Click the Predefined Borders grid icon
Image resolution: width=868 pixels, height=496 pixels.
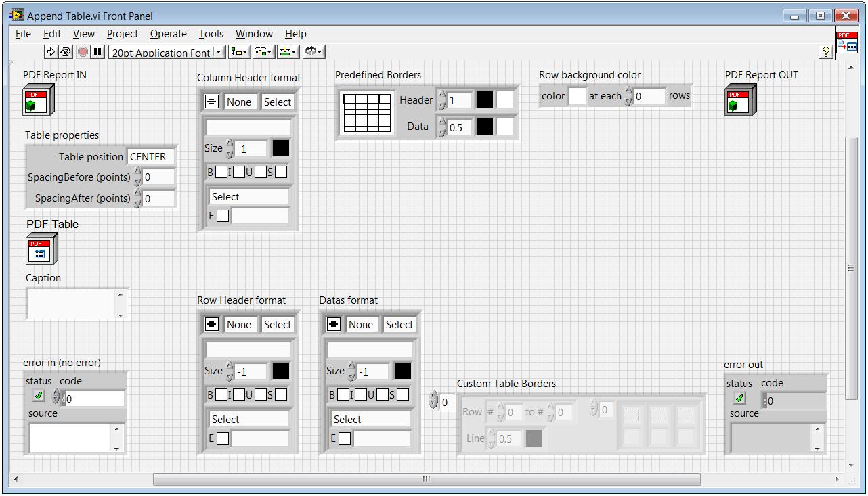click(x=367, y=112)
